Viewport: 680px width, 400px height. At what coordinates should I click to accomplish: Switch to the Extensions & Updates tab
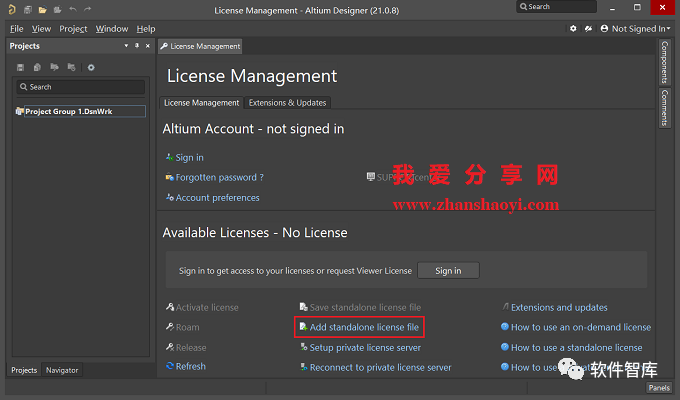pos(287,103)
